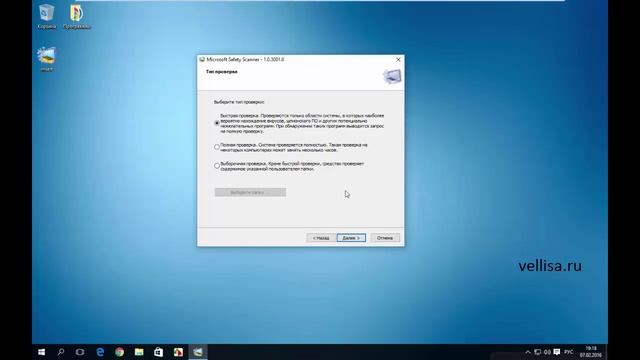Open volume control tray icon
Image resolution: width=640 pixels, height=360 pixels.
547,352
